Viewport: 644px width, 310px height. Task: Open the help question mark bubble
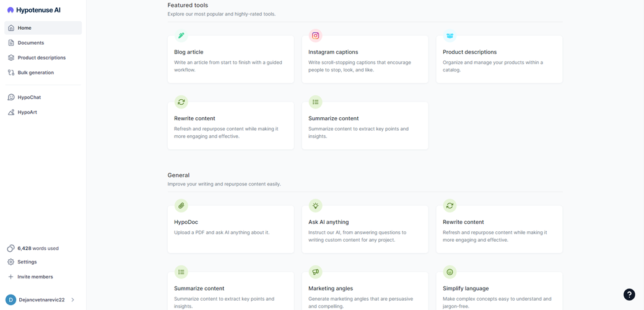coord(629,294)
